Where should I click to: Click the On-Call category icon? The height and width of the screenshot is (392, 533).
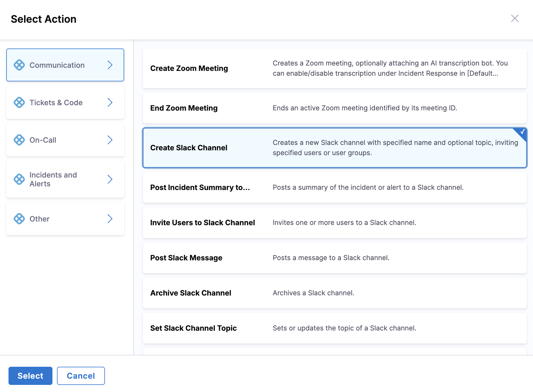tap(19, 140)
